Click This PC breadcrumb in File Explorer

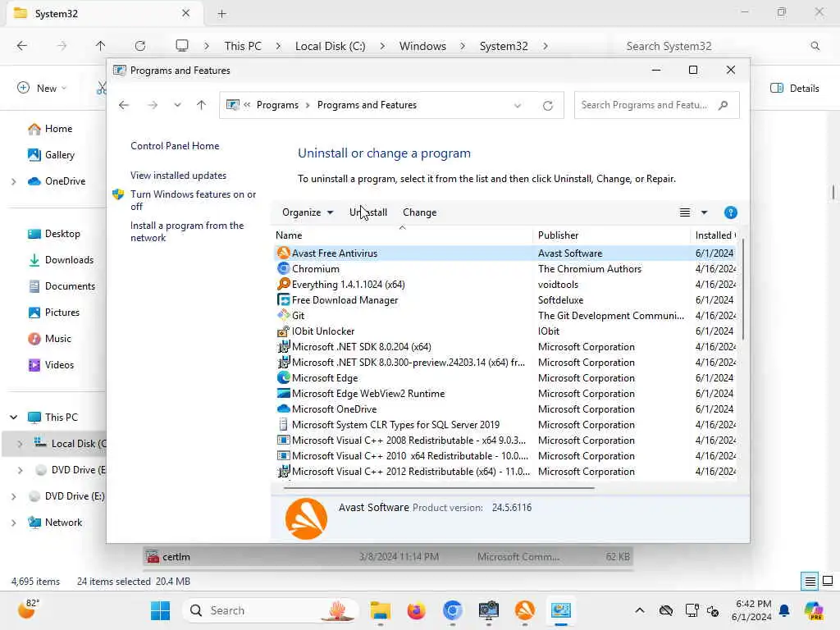point(243,46)
